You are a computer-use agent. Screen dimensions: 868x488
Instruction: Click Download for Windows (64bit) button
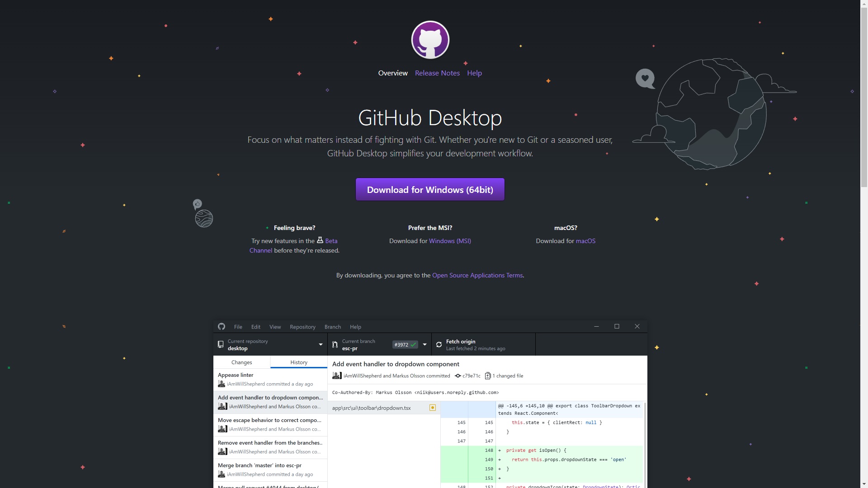[x=430, y=190]
